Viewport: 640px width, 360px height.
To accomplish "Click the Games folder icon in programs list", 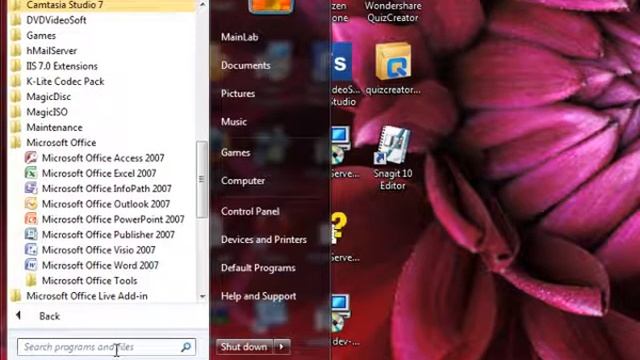I will click(x=16, y=36).
